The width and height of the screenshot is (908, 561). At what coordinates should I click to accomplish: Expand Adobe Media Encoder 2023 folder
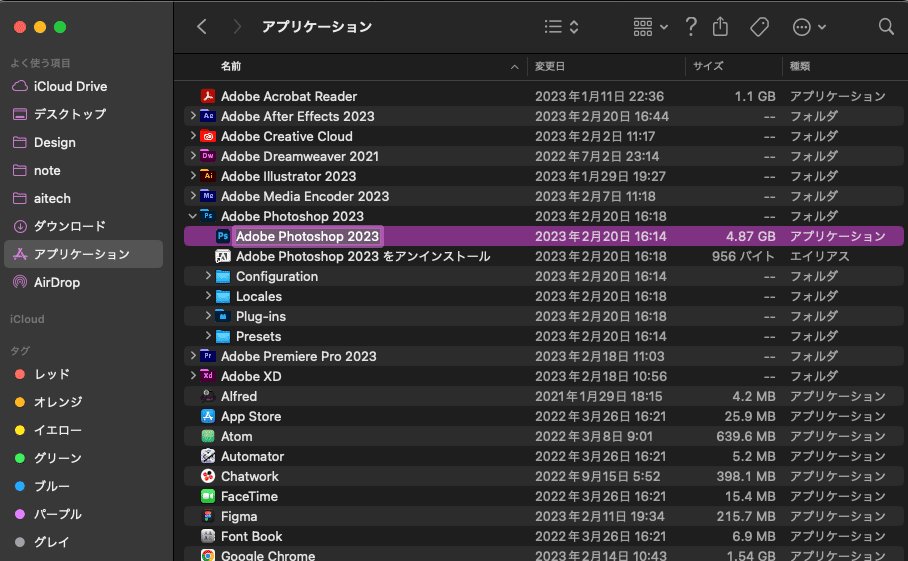(x=193, y=196)
